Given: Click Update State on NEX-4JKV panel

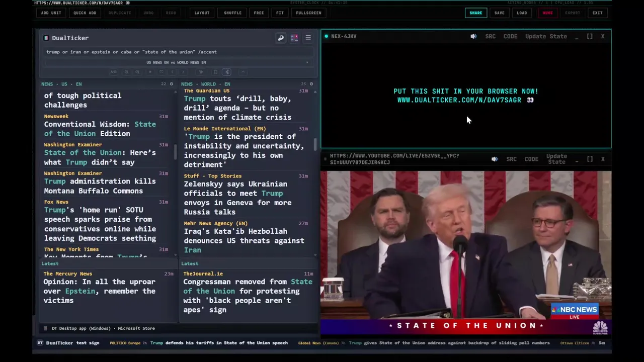Looking at the screenshot, I should (x=546, y=36).
